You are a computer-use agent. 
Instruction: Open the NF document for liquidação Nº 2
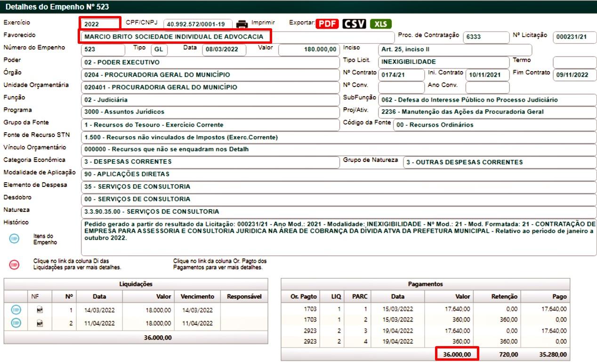click(40, 323)
